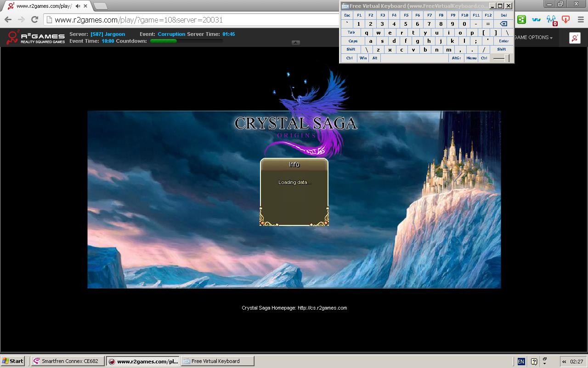Click the R2Games icon at top right
This screenshot has height=368, width=588.
575,38
